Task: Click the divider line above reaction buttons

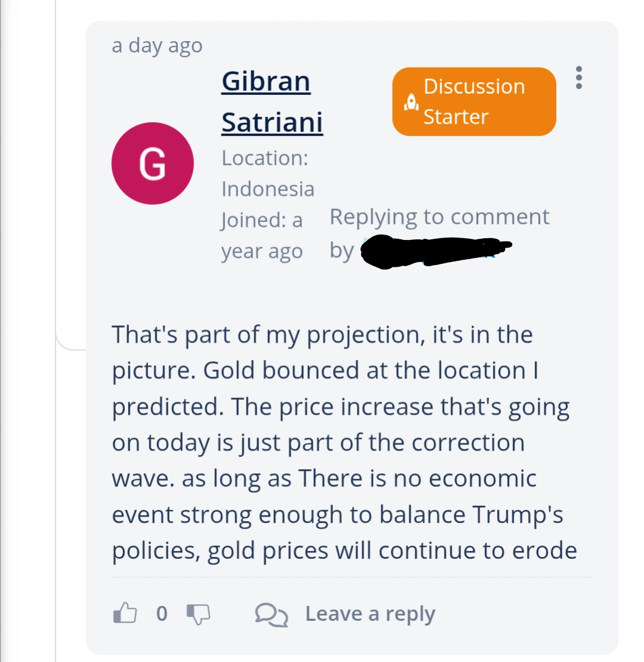Action: tap(352, 577)
